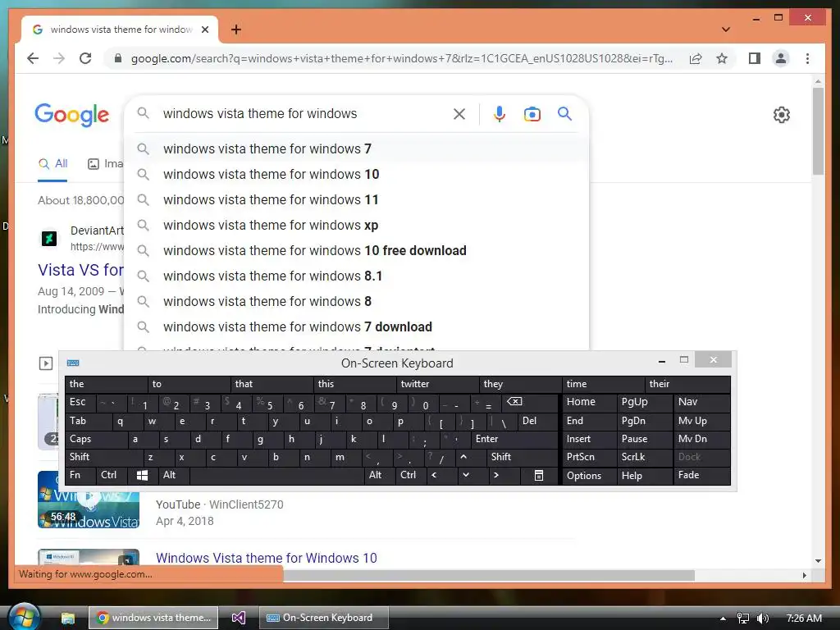840x630 pixels.
Task: Hit the Windows logo key on keyboard
Action: [142, 475]
